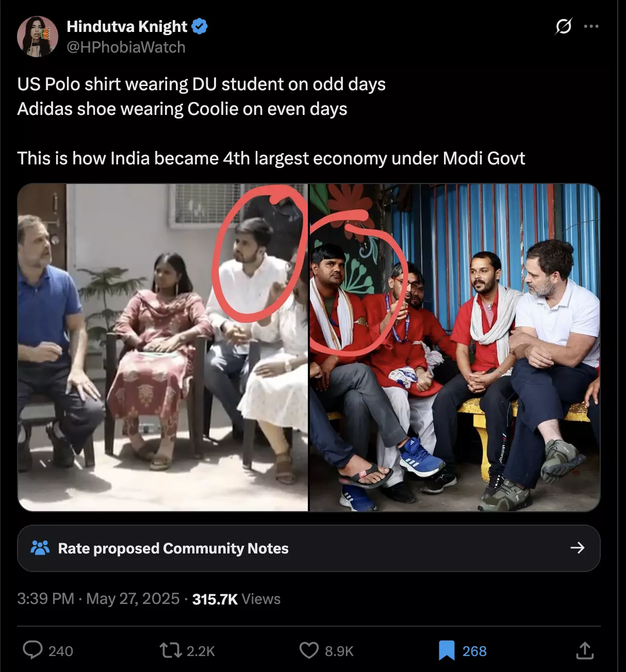Open Rate proposed Community Notes
The width and height of the screenshot is (626, 672).
click(x=173, y=548)
